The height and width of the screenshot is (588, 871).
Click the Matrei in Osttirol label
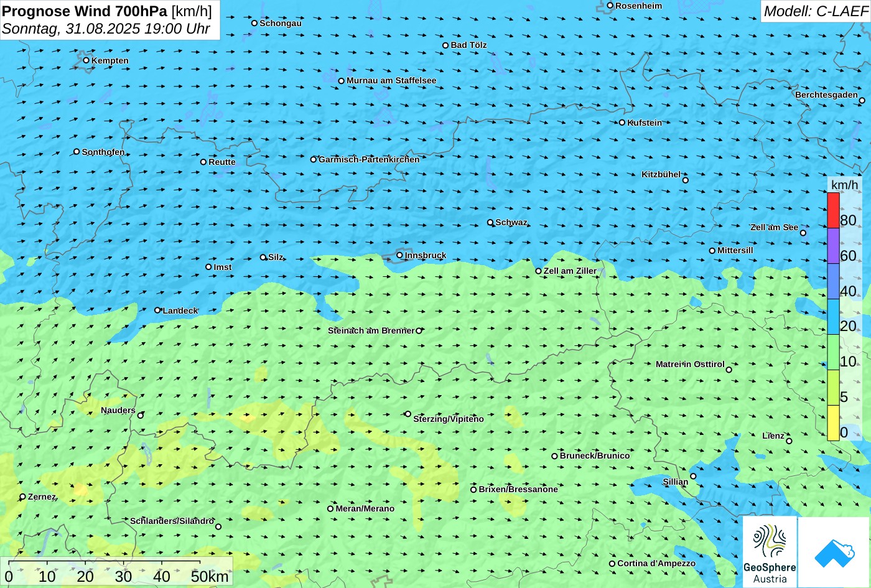690,364
